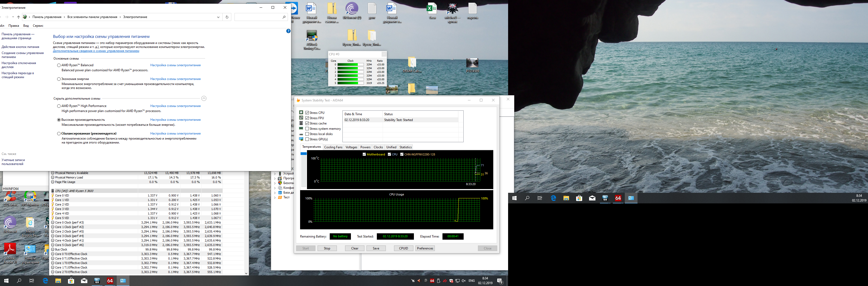Open the additional power plans info link

[x=96, y=51]
